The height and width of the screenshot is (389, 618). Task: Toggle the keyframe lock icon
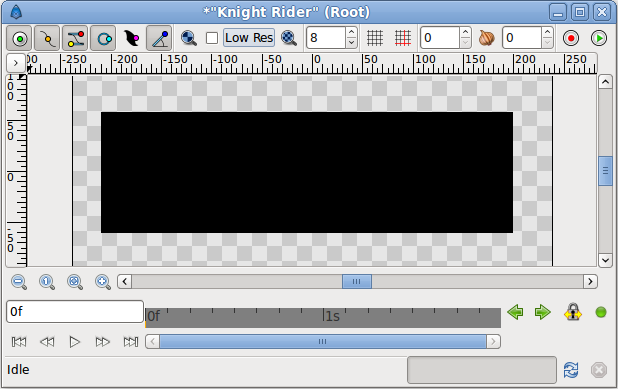[x=573, y=312]
